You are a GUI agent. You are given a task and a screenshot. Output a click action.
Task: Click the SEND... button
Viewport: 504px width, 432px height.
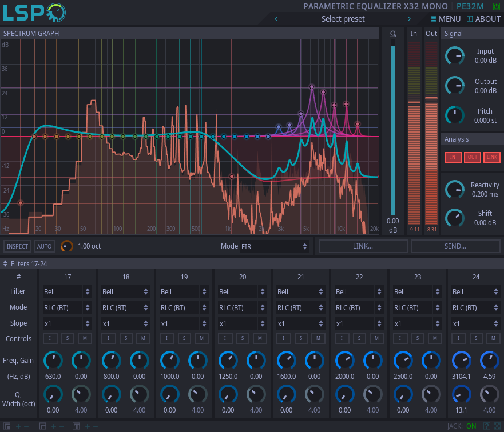click(x=455, y=246)
